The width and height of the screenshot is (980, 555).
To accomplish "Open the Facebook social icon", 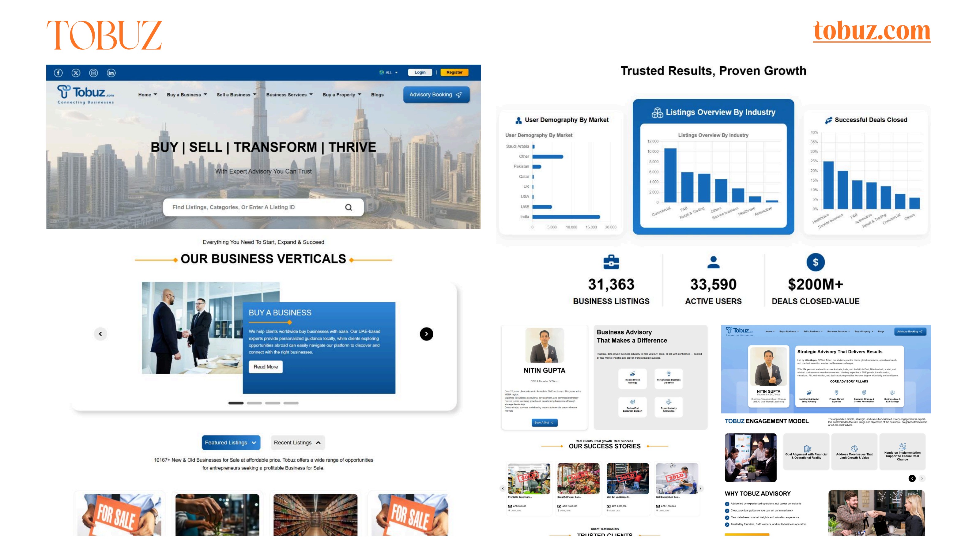I will pos(58,73).
